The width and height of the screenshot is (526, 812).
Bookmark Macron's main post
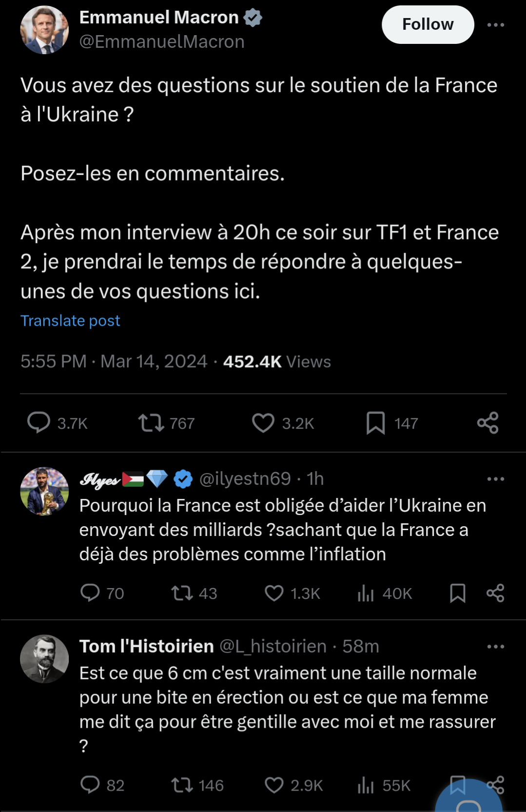click(x=375, y=422)
